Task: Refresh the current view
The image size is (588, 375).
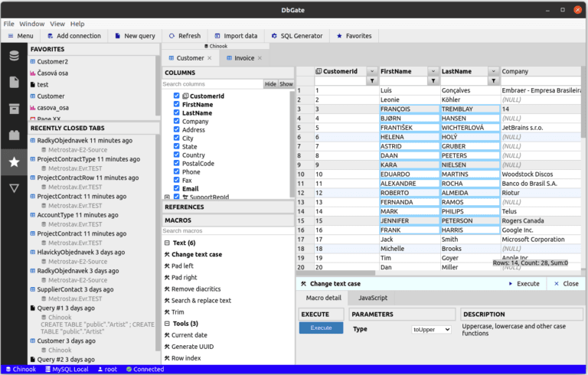Action: pos(185,36)
